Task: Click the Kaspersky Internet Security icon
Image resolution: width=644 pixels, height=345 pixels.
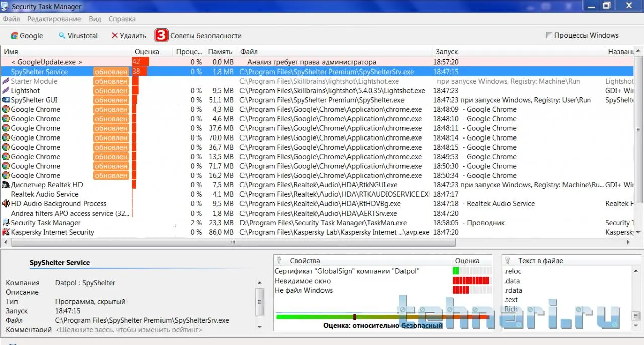Action: (6, 232)
